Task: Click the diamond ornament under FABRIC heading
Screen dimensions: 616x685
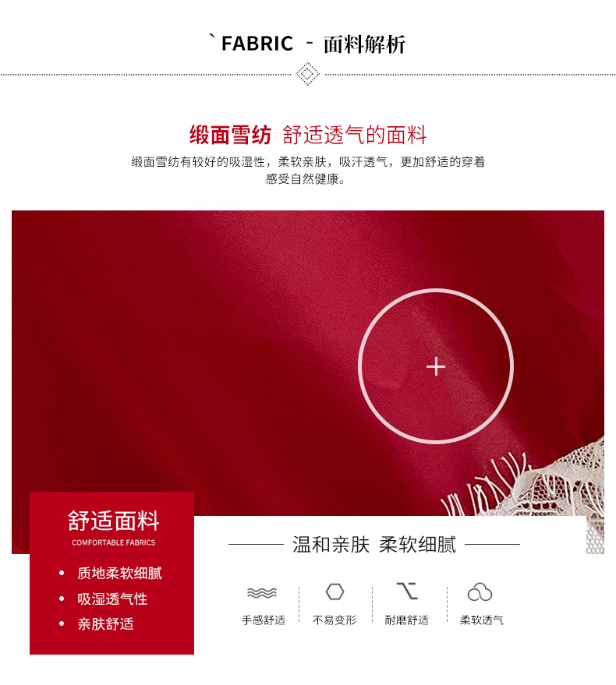Action: point(307,73)
